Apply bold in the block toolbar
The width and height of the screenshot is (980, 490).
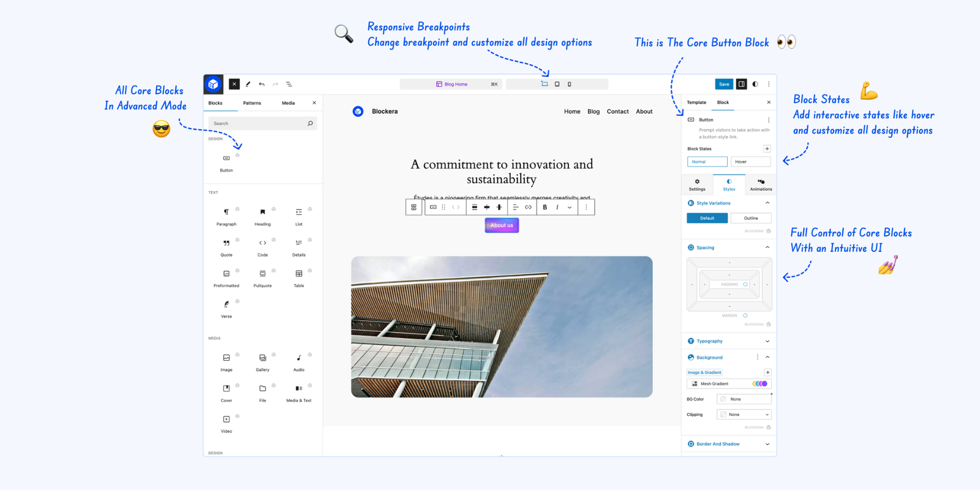click(545, 208)
